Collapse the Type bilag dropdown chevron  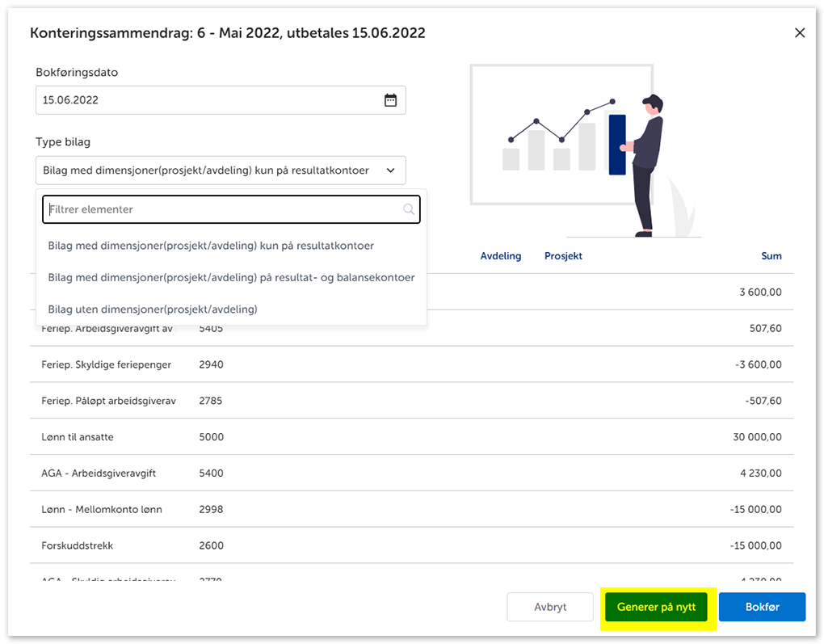tap(391, 170)
